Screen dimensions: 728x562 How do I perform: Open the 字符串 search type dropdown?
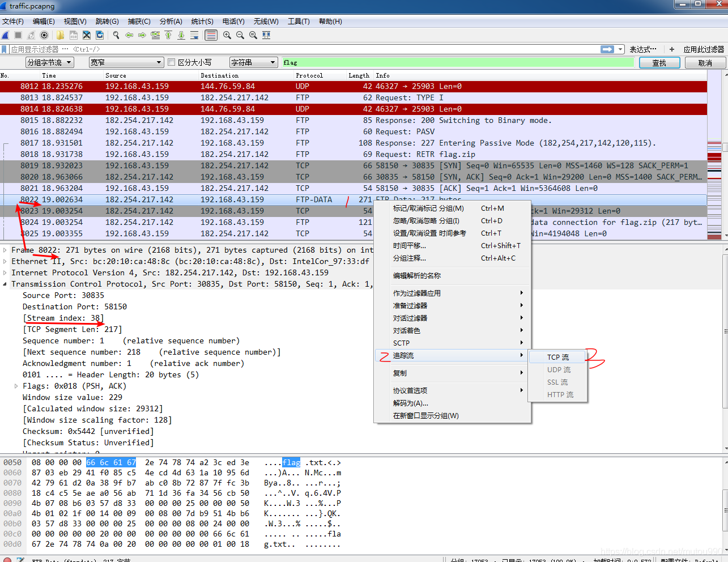253,62
